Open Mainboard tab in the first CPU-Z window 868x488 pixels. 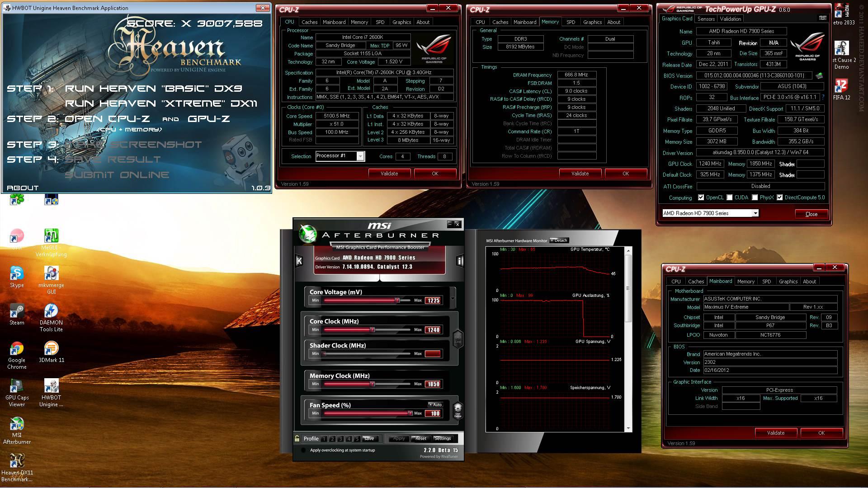[334, 22]
